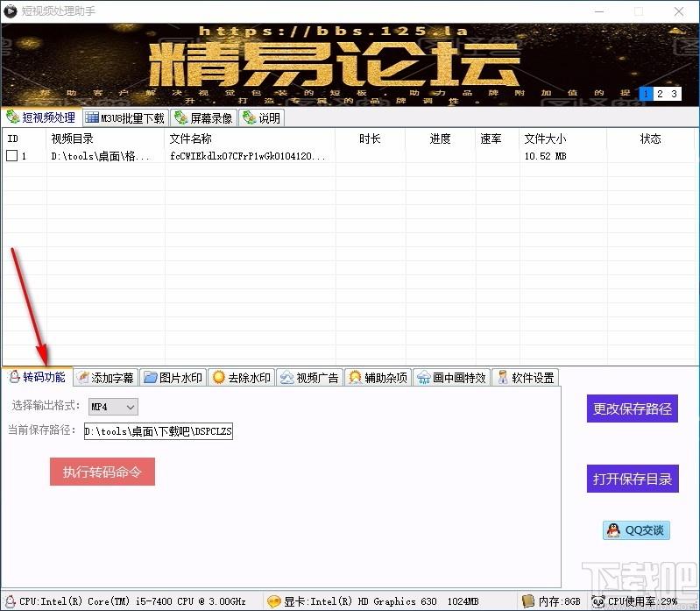Click the 文件大小 column header
The width and height of the screenshot is (700, 611).
[x=563, y=139]
